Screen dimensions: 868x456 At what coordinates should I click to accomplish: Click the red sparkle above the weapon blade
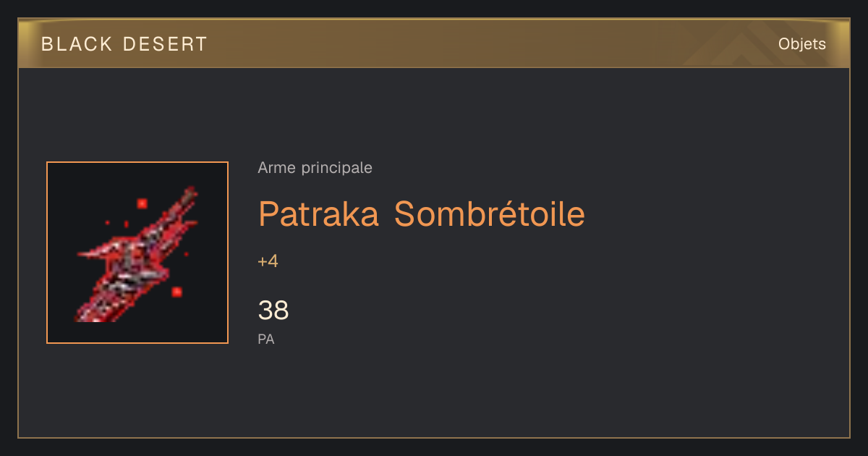pyautogui.click(x=142, y=204)
